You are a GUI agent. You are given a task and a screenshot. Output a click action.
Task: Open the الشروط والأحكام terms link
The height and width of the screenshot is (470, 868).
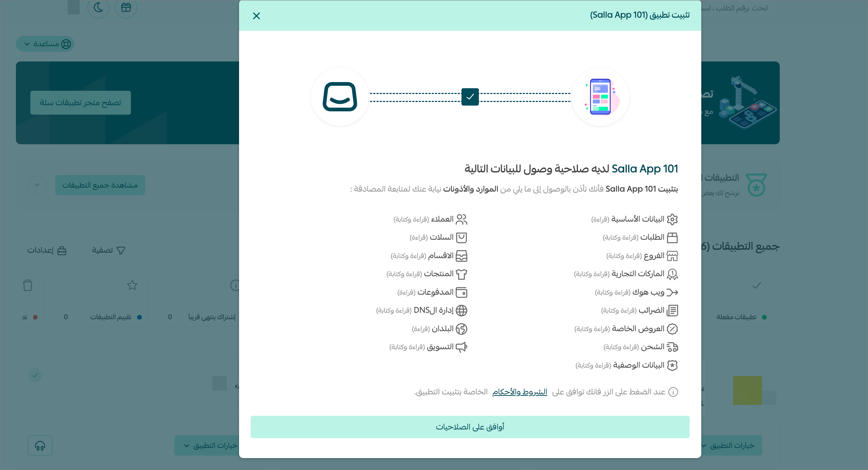[x=520, y=392]
